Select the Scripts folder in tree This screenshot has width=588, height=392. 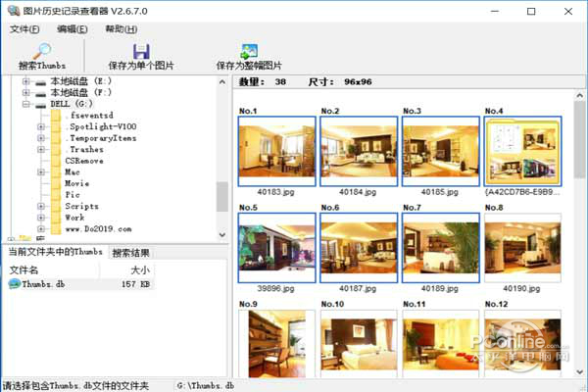81,206
